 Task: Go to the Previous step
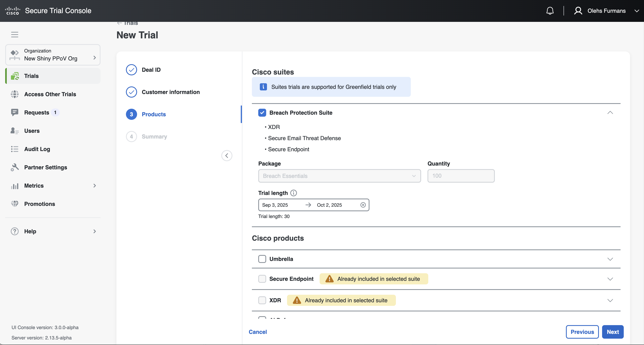[582, 332]
